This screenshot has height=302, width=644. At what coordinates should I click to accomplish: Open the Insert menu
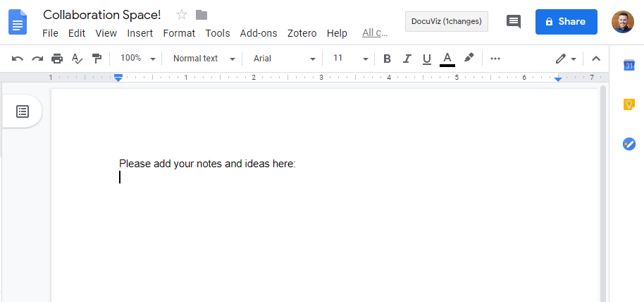(x=140, y=33)
